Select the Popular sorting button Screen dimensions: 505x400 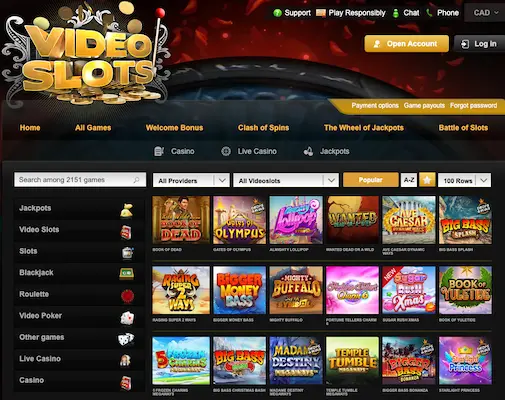(371, 180)
